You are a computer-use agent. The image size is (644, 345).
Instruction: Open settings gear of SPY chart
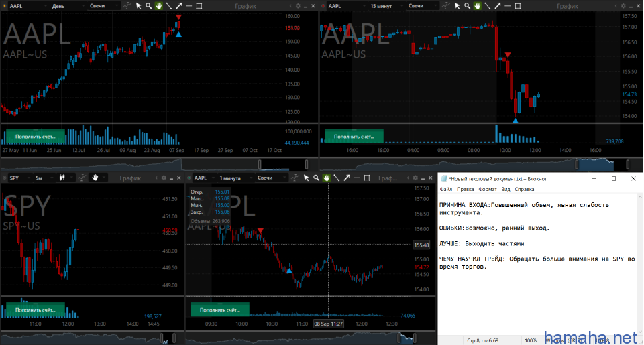pos(164,178)
